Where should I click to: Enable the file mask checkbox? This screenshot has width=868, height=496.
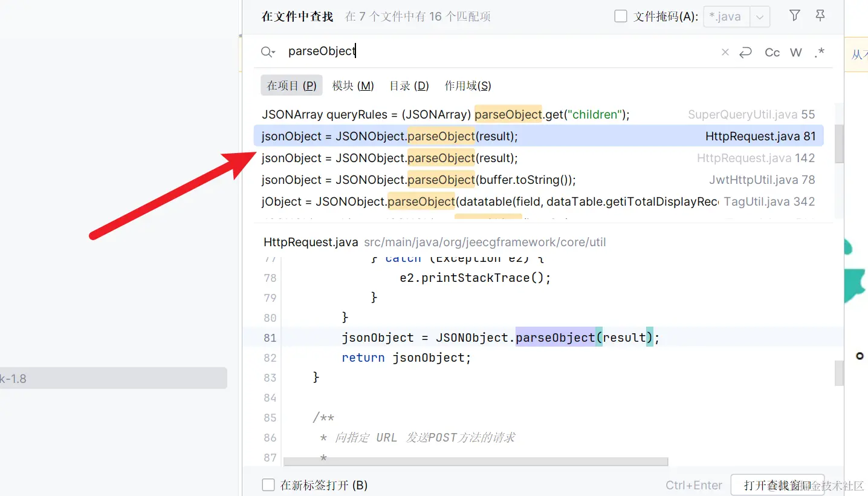pos(621,16)
